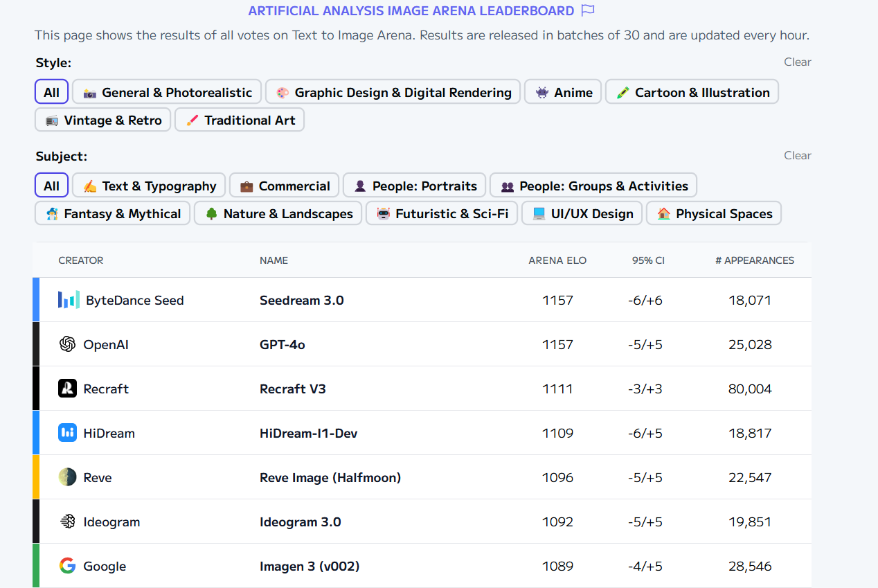
Task: Open the Recraft V3 model name
Action: (293, 389)
